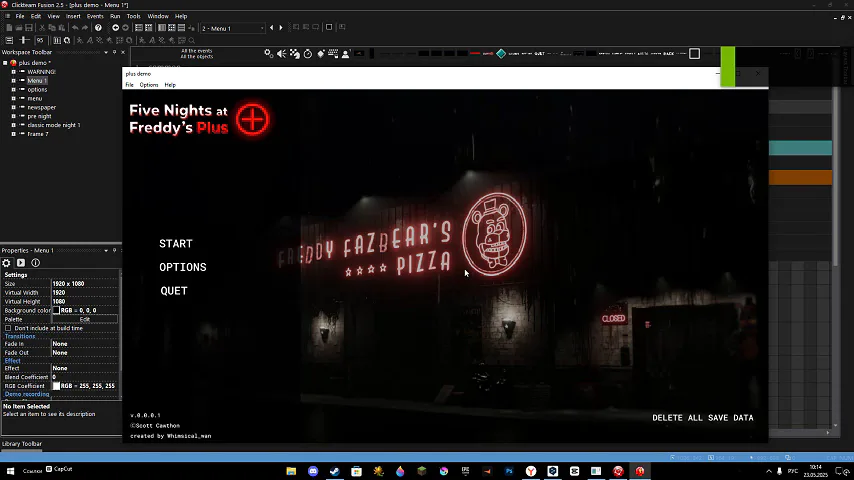Expand the WARNING! frame node
This screenshot has height=480, width=854.
click(x=14, y=72)
